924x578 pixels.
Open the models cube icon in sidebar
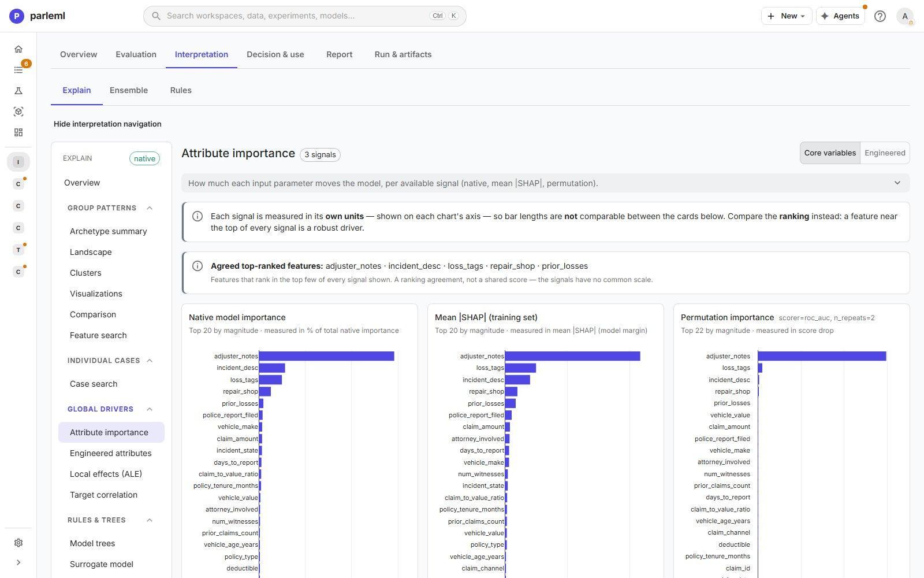pyautogui.click(x=18, y=112)
